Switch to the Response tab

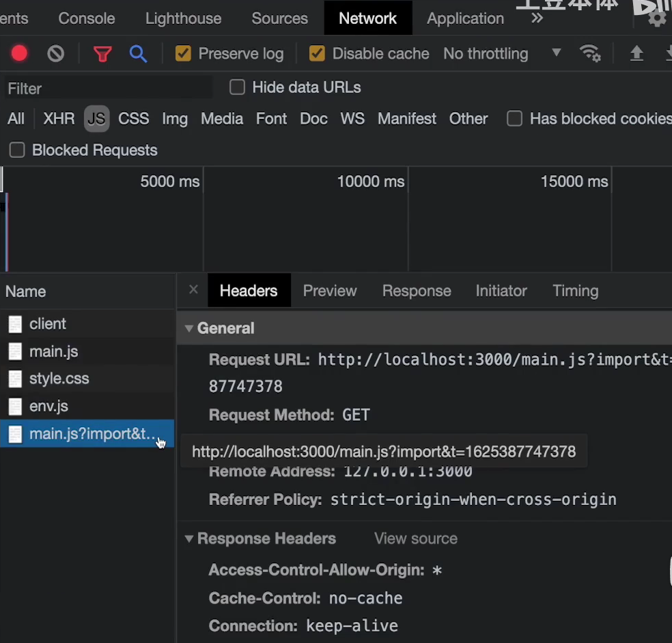pos(417,291)
